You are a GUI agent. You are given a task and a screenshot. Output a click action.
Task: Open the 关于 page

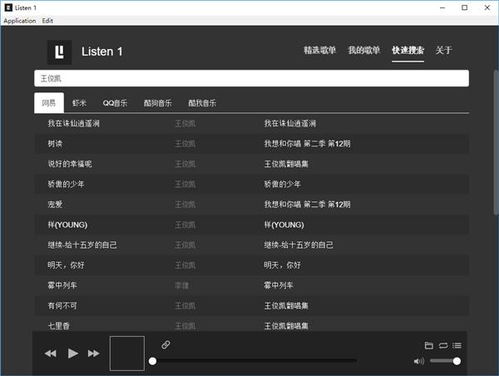tap(444, 50)
